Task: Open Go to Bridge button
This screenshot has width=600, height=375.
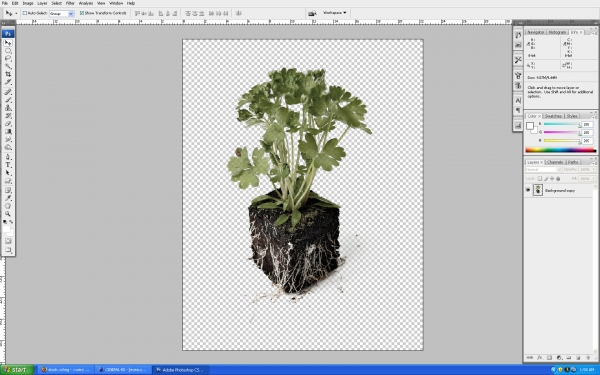Action: 312,13
